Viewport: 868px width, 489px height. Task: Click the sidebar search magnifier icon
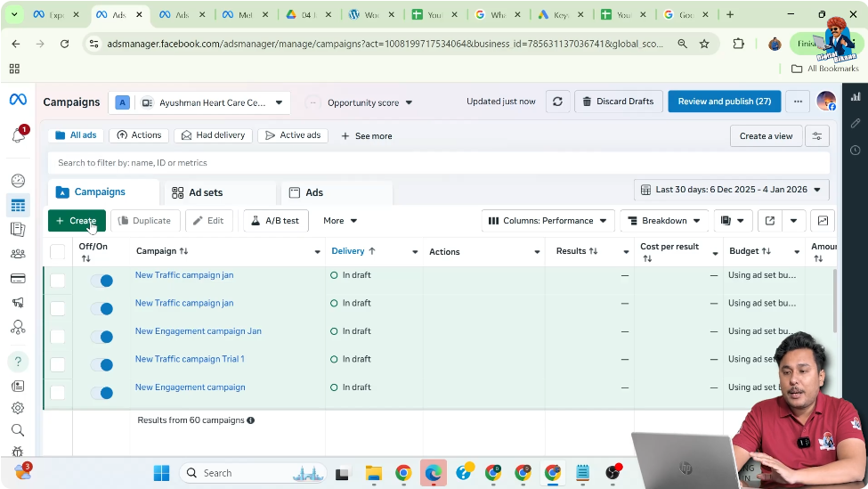point(18,430)
